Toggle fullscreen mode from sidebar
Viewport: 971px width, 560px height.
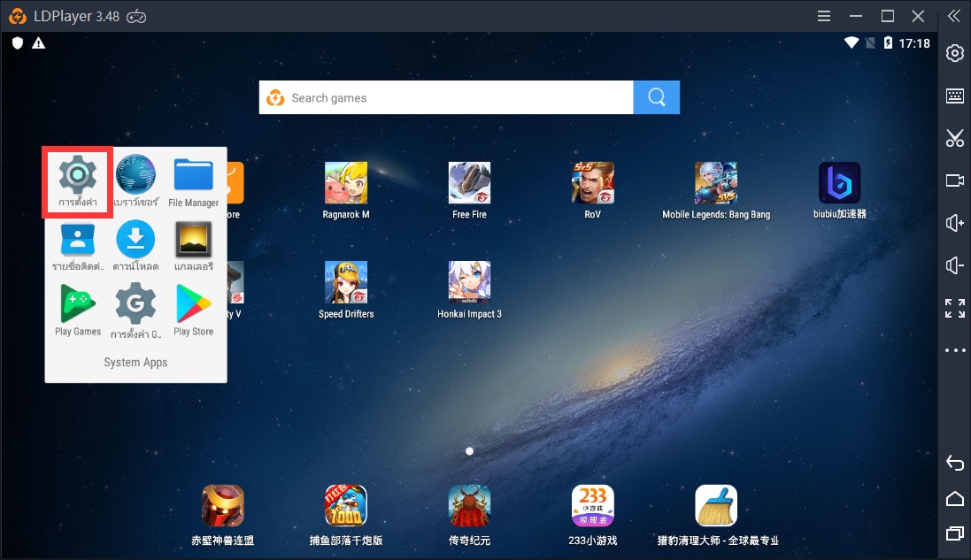click(x=954, y=308)
